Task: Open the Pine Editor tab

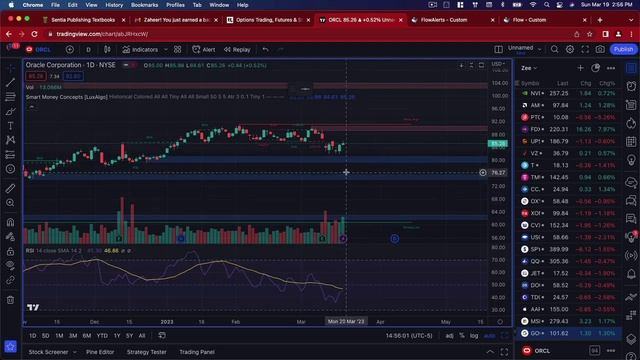Action: coord(100,352)
